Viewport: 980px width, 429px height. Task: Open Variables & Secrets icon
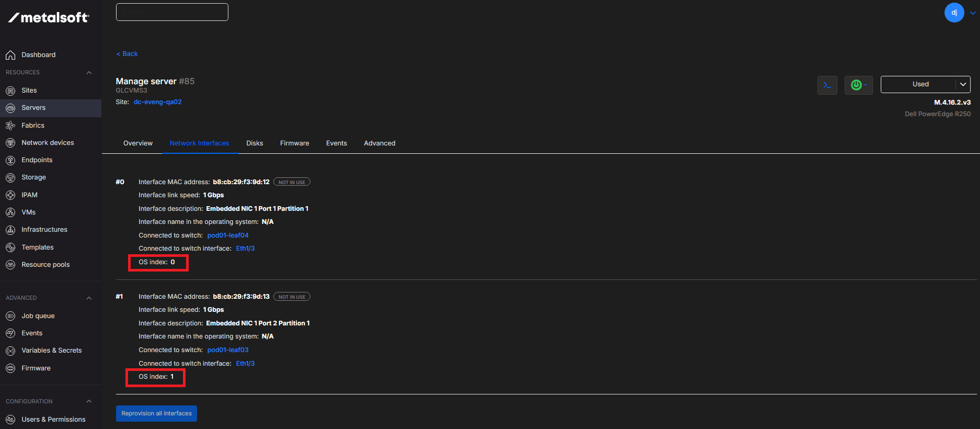point(10,351)
